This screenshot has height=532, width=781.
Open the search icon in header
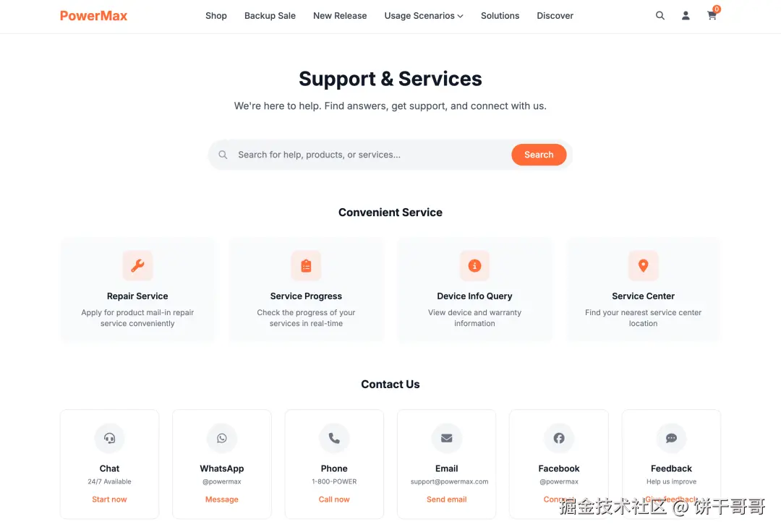660,15
